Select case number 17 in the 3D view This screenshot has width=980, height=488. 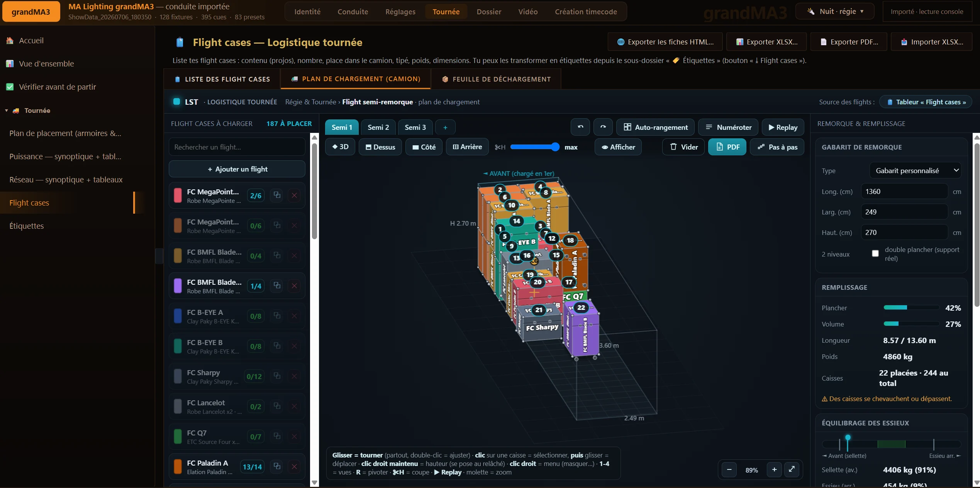click(x=569, y=282)
